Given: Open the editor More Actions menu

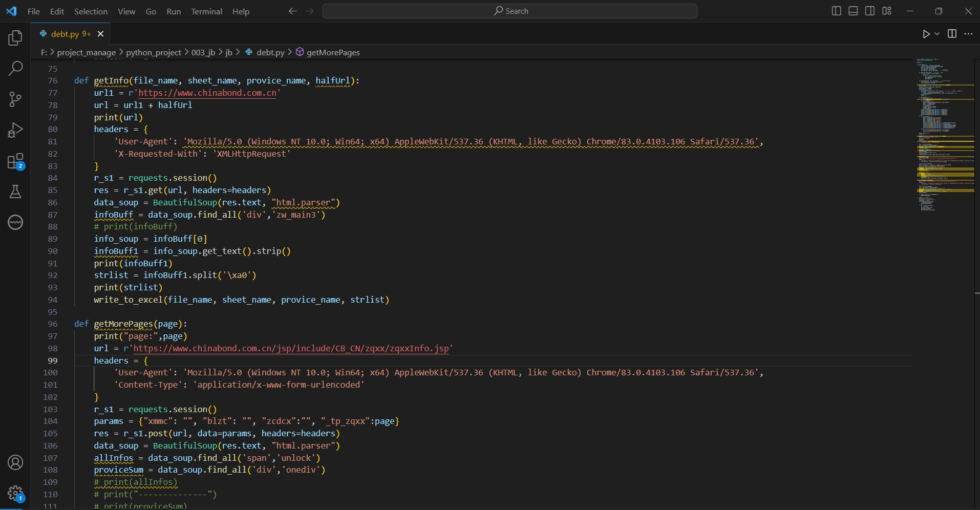Looking at the screenshot, I should pos(968,34).
